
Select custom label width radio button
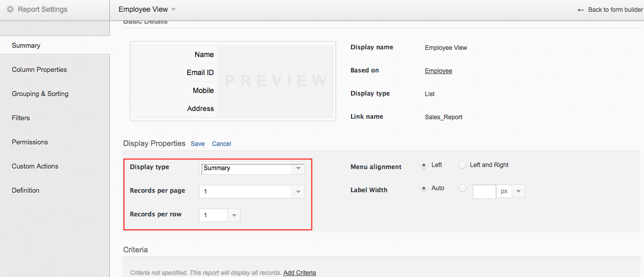point(462,188)
